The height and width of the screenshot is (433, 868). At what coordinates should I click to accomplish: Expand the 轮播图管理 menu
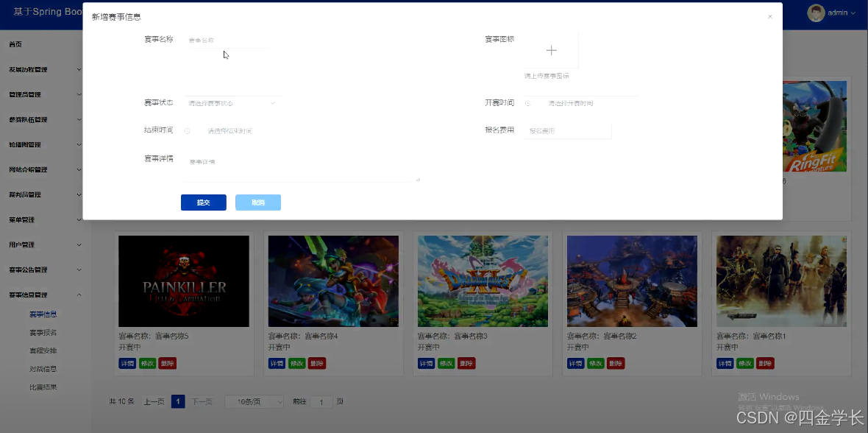point(46,145)
